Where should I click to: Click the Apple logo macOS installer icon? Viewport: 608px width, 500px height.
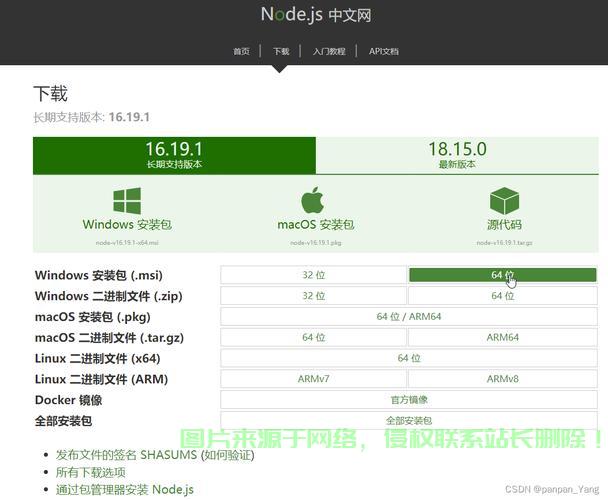coord(314,200)
